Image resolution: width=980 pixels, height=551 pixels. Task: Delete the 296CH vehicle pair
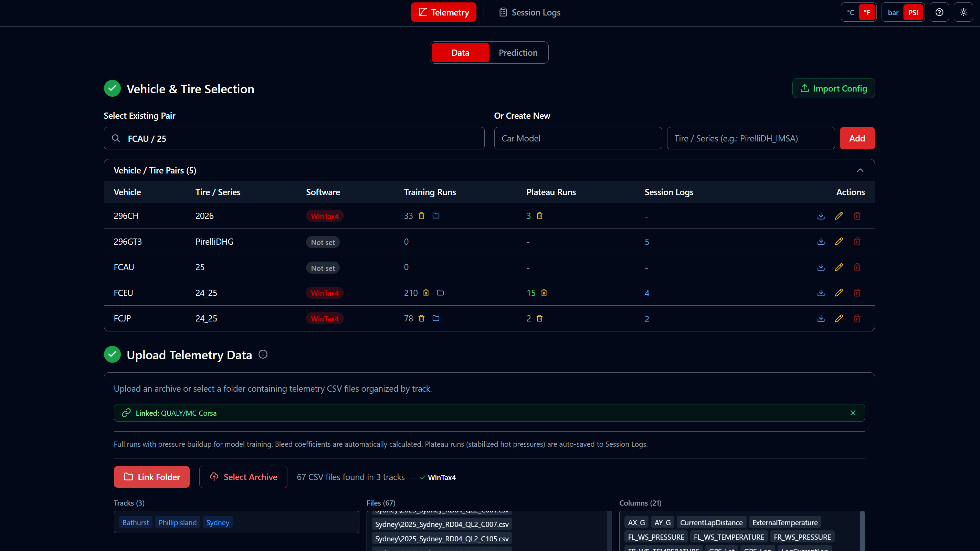[857, 216]
